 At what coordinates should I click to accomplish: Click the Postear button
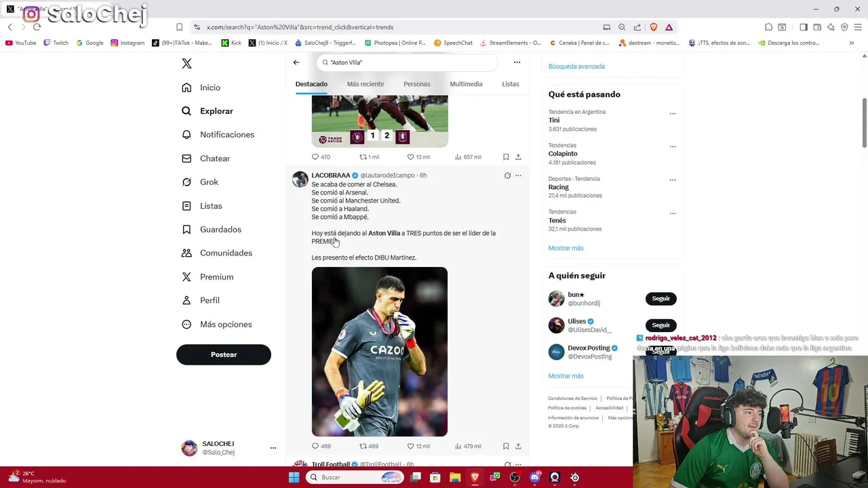(x=224, y=354)
